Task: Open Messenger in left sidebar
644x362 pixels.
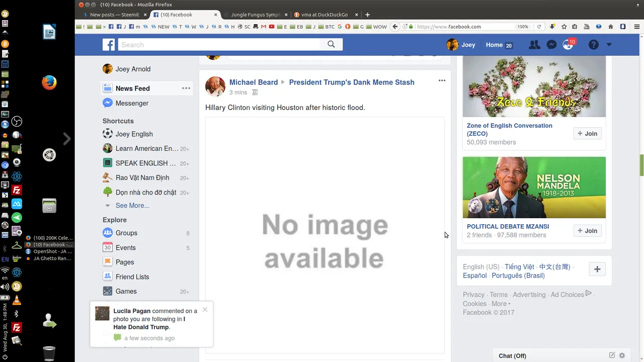Action: click(125, 103)
